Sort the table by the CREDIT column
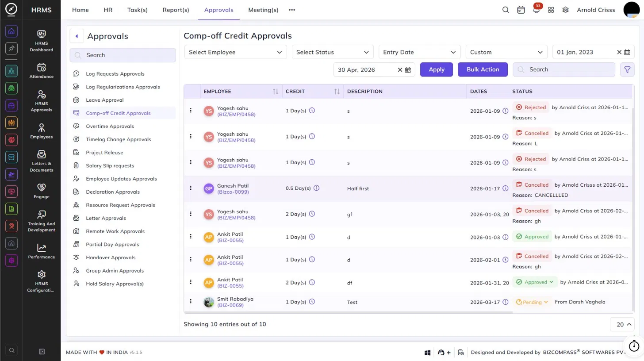This screenshot has height=361, width=644. coord(337,92)
